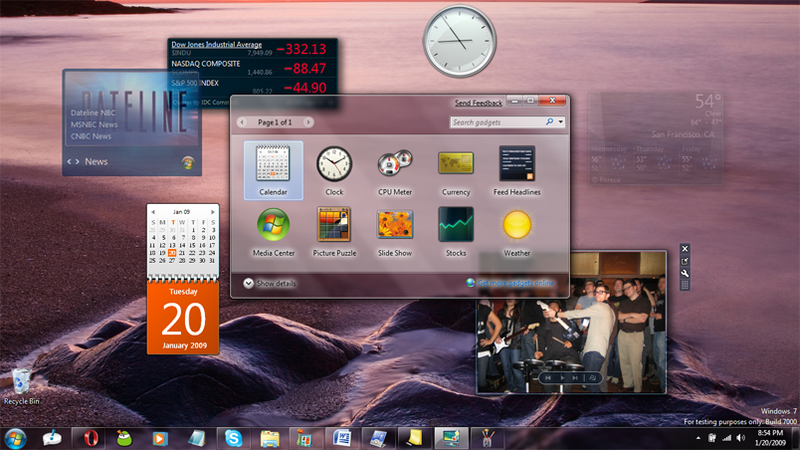Open Skype from the taskbar
Screen dimensions: 800x450
(x=233, y=438)
